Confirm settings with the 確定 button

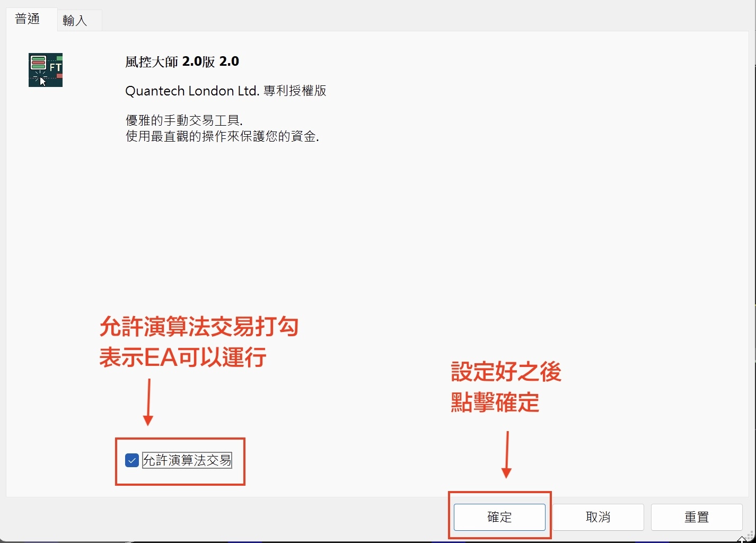pyautogui.click(x=499, y=517)
